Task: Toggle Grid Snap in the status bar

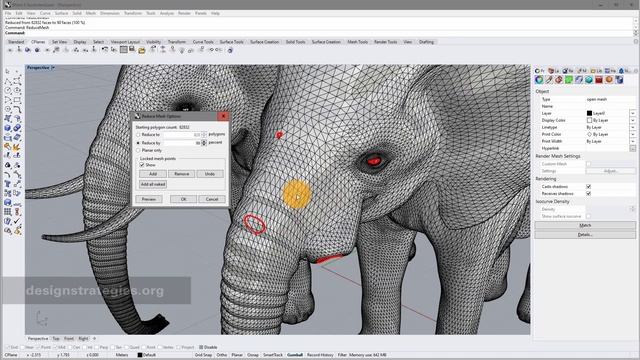Action: 203,355
